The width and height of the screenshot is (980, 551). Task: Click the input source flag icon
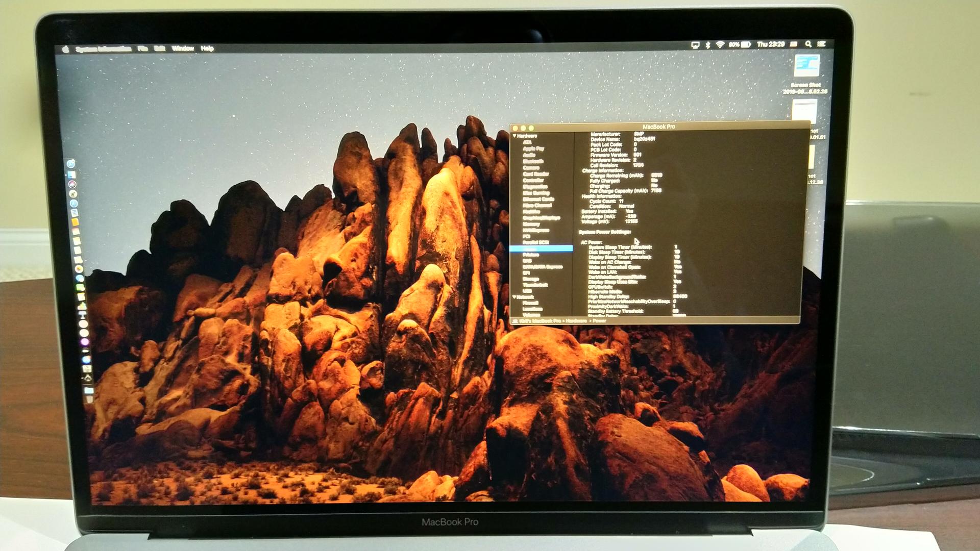pos(794,44)
